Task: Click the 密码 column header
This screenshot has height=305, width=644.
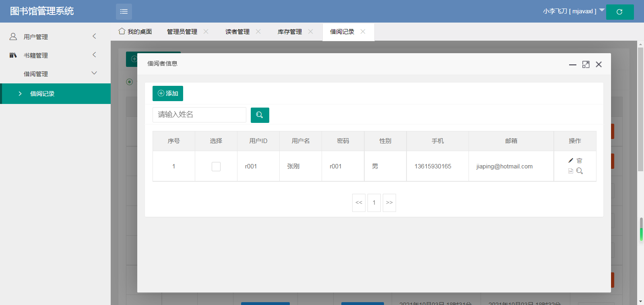Action: [343, 141]
